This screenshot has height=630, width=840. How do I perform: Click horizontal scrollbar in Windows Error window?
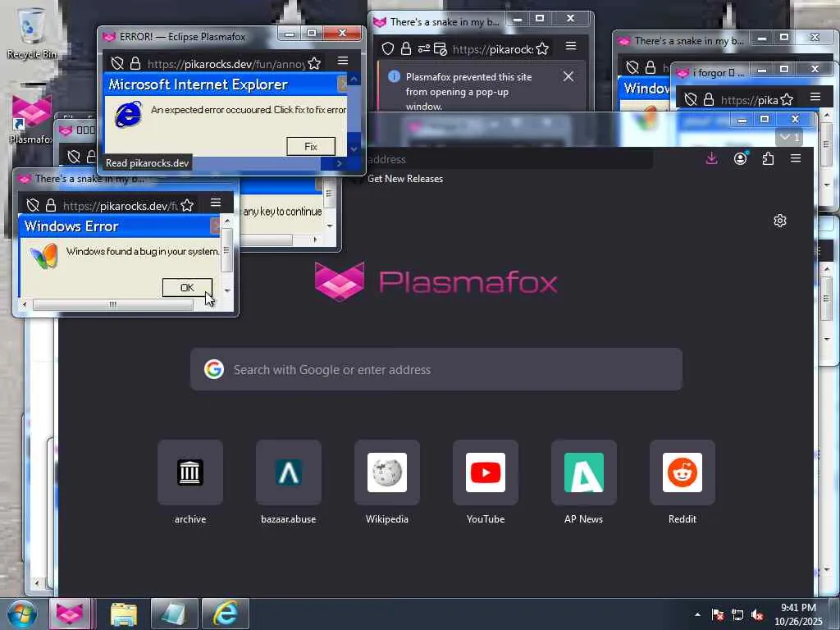pyautogui.click(x=113, y=304)
